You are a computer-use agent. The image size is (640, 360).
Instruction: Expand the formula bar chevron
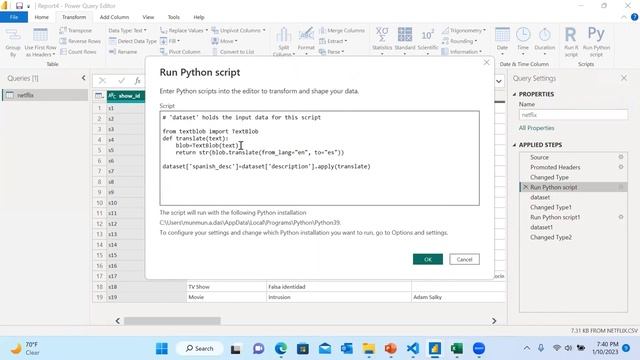click(499, 81)
